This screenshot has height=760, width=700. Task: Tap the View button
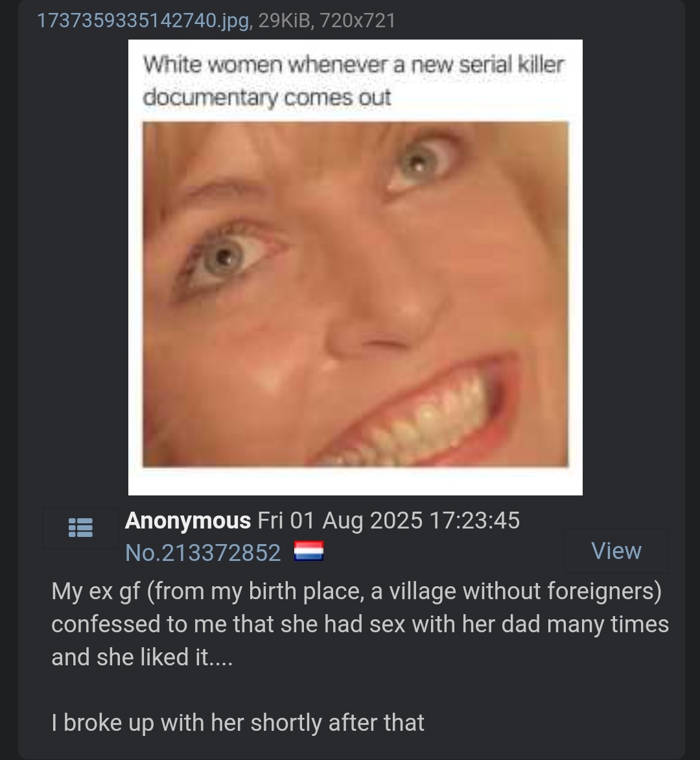616,551
